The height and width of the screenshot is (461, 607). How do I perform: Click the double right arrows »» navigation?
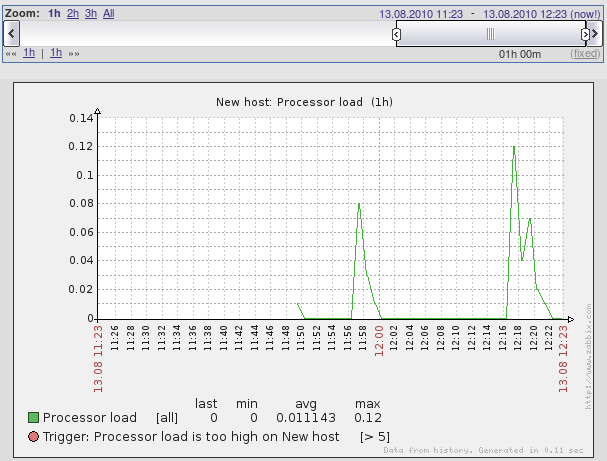[x=74, y=54]
